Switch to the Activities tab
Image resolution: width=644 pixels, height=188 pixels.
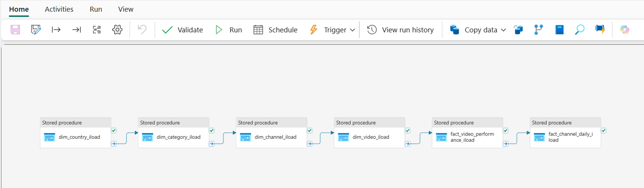pos(59,9)
